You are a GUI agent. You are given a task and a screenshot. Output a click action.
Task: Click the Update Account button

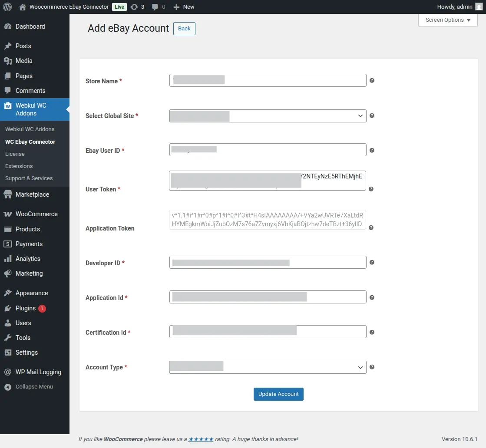[x=278, y=394]
